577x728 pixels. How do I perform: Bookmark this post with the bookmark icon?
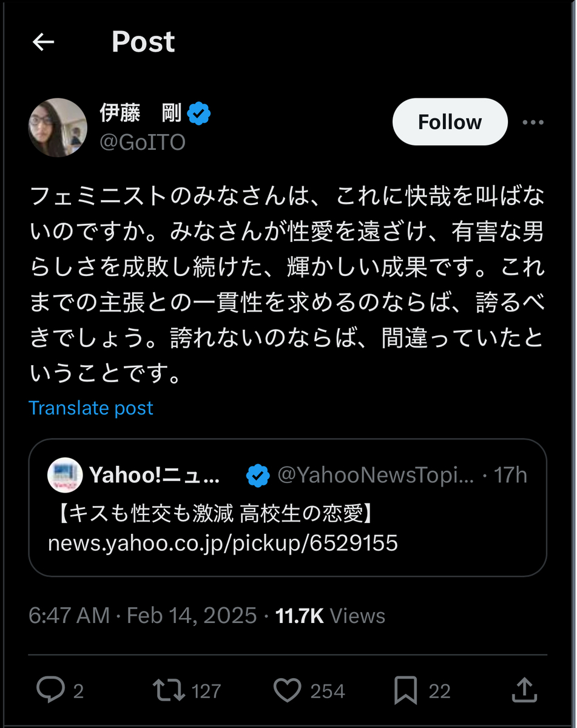click(405, 690)
